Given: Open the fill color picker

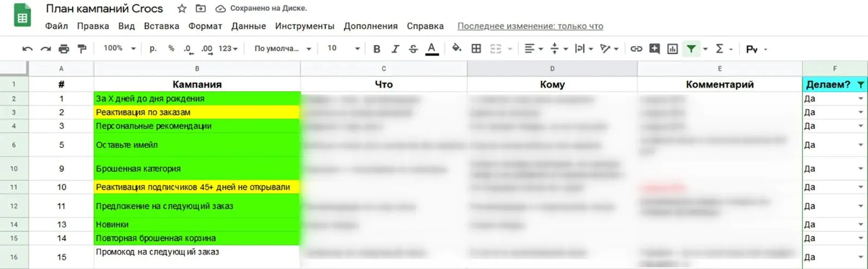Looking at the screenshot, I should point(457,48).
